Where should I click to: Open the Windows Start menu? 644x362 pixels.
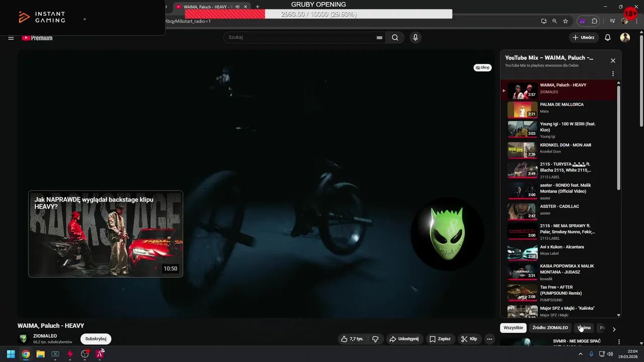(11, 354)
